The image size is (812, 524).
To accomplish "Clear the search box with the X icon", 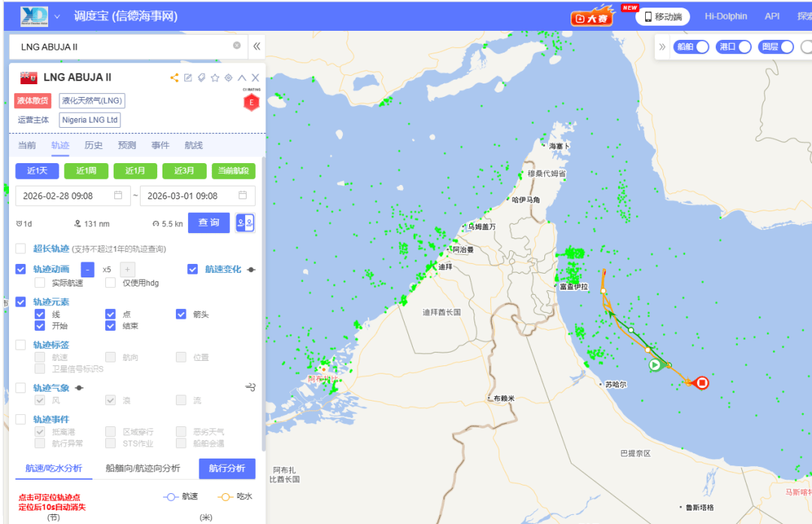I will coord(237,46).
